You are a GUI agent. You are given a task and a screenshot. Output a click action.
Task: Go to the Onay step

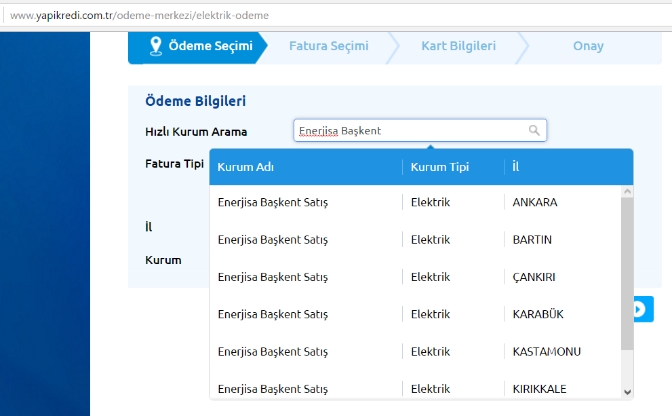[x=588, y=46]
